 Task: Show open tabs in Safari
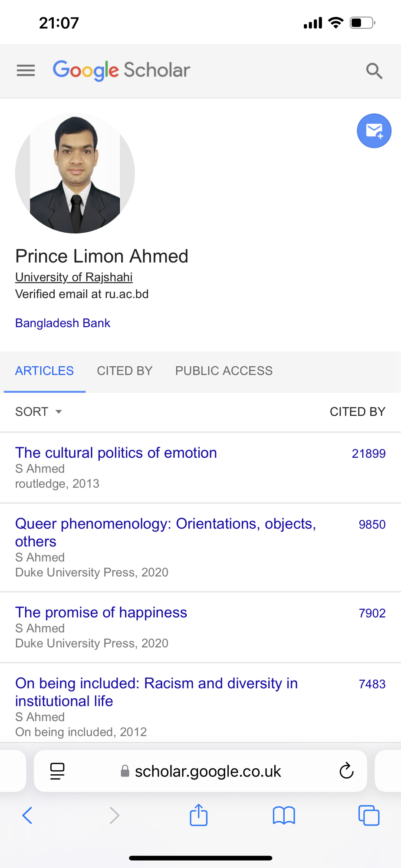coord(368,815)
